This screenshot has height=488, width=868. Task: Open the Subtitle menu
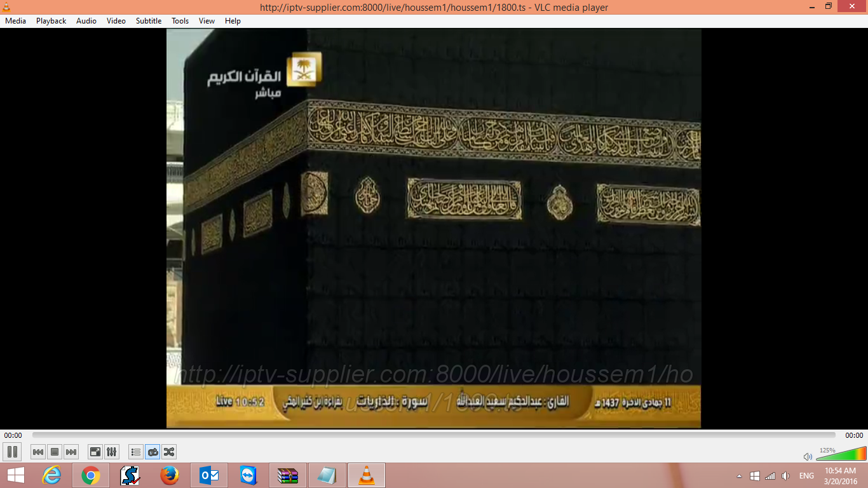(149, 21)
